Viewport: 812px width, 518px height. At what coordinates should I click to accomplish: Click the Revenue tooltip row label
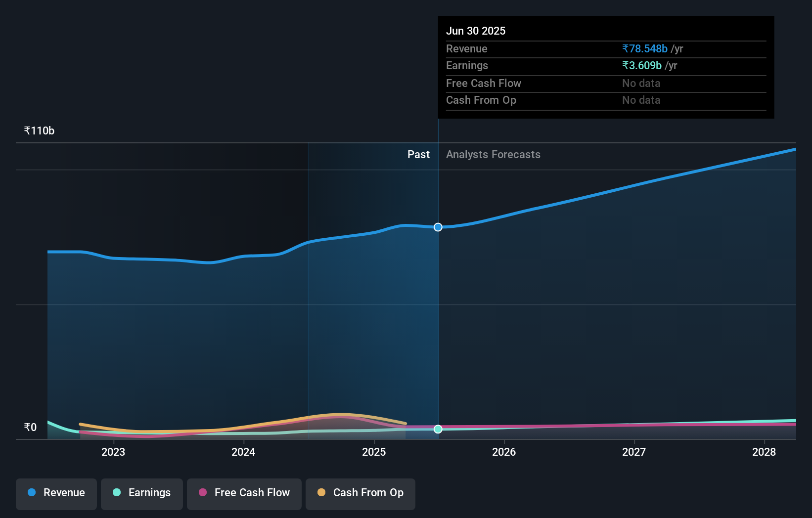(x=467, y=49)
